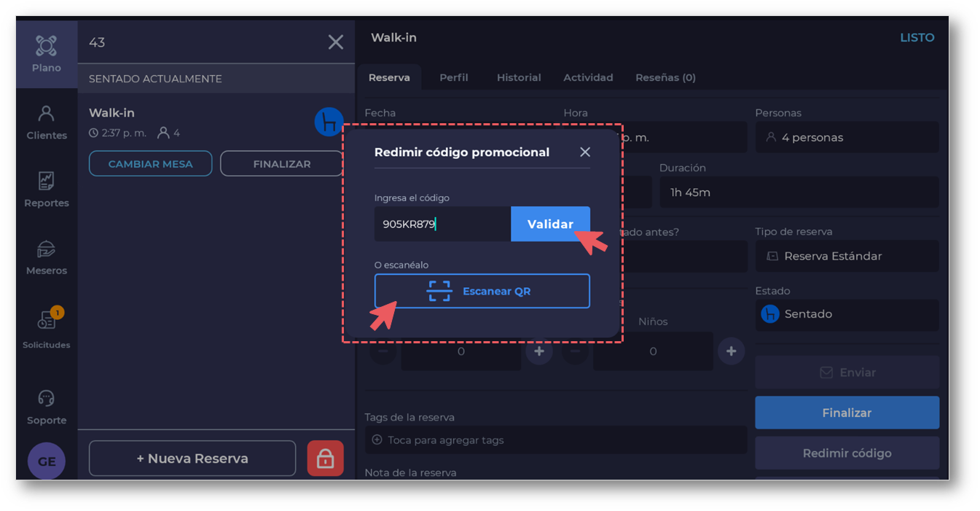Click LISTO at top right
The width and height of the screenshot is (980, 511).
(x=917, y=38)
